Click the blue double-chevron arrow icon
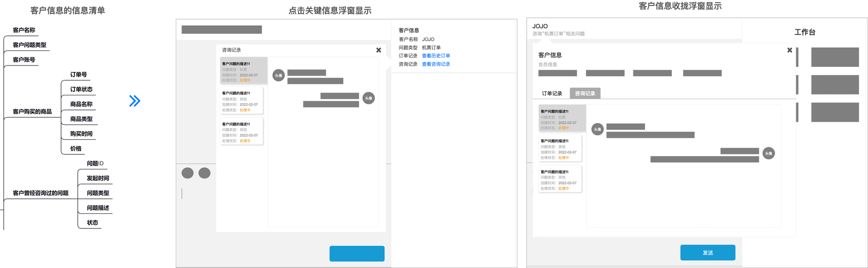The image size is (868, 268). (x=134, y=101)
